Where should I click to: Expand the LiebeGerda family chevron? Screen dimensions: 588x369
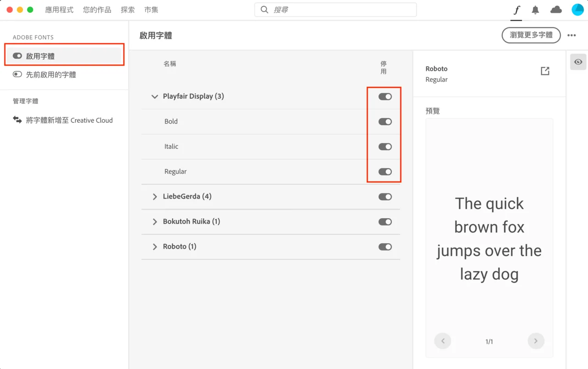(155, 197)
